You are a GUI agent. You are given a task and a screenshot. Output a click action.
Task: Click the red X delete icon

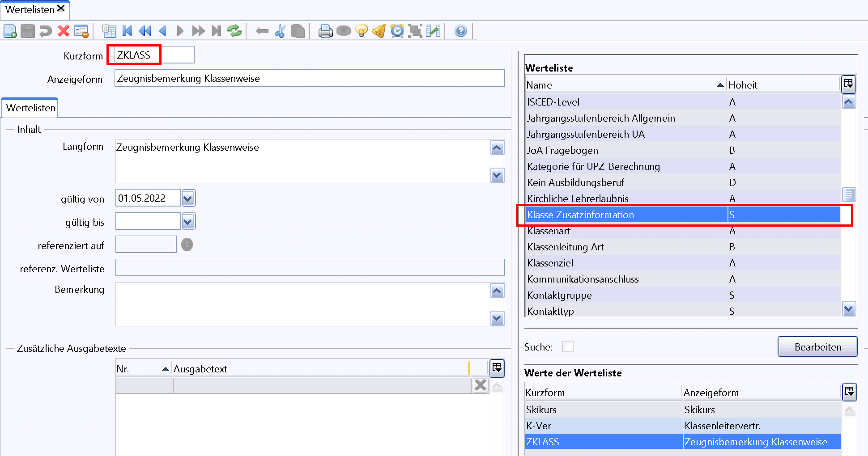pyautogui.click(x=64, y=31)
